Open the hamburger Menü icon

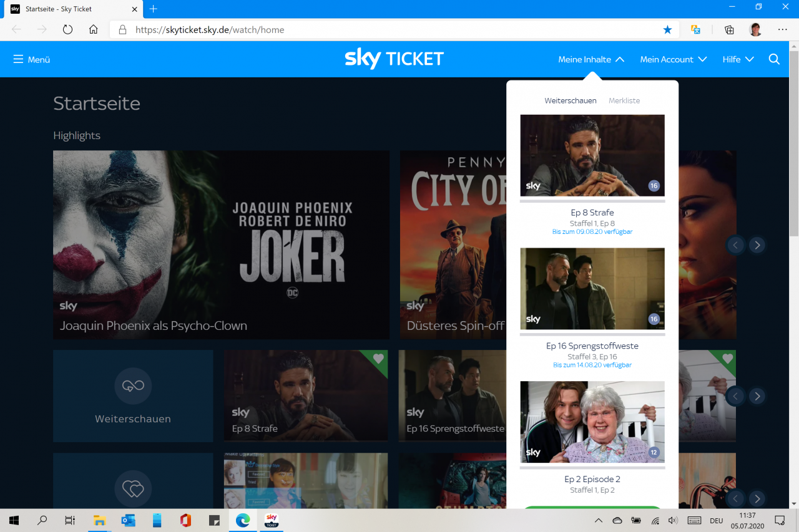pos(18,59)
